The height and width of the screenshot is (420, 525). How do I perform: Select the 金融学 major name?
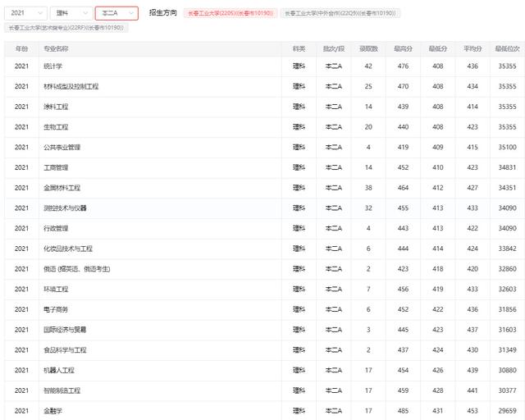(x=52, y=411)
